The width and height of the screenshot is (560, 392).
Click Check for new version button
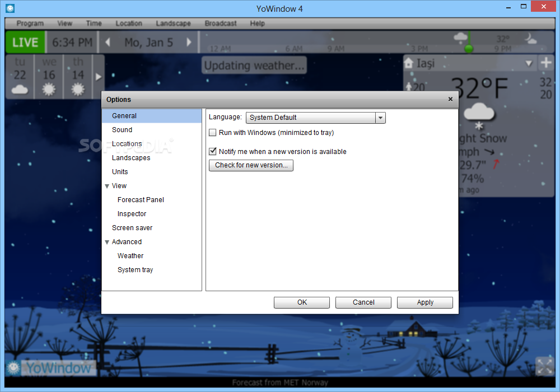point(251,165)
